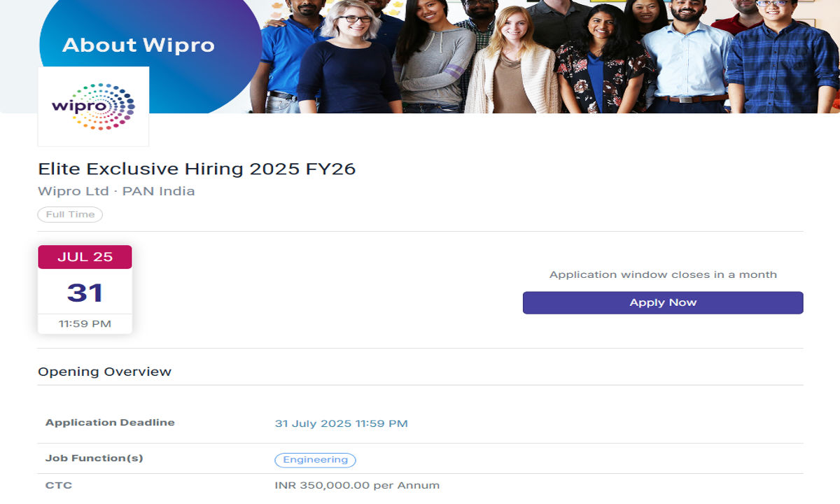The image size is (840, 504).
Task: Click the Apply Now button
Action: [x=663, y=302]
